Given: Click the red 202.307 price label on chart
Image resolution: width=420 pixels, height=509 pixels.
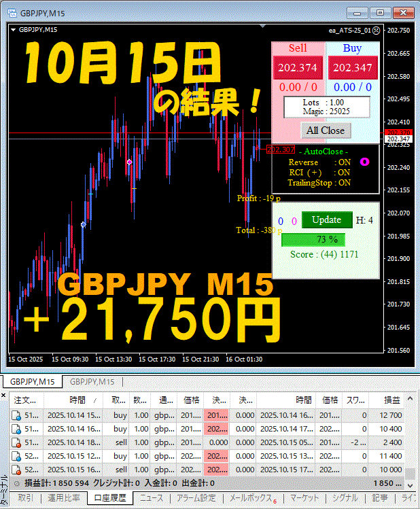Looking at the screenshot, I should [281, 150].
